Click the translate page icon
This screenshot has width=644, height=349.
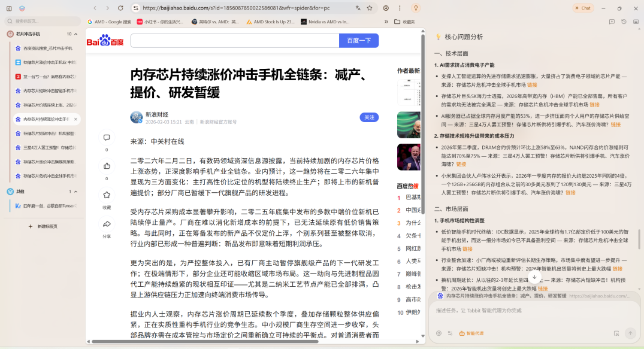358,8
